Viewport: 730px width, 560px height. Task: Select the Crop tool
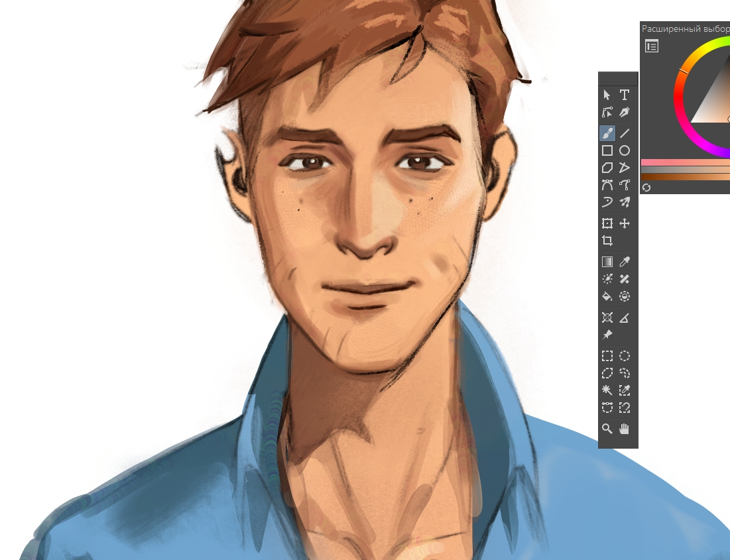tap(607, 241)
